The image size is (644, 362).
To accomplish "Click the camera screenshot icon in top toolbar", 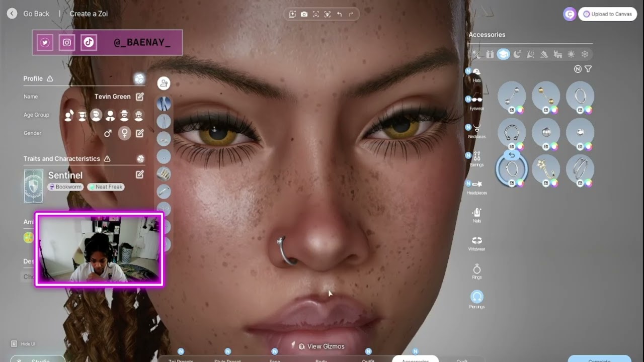I will pos(304,14).
